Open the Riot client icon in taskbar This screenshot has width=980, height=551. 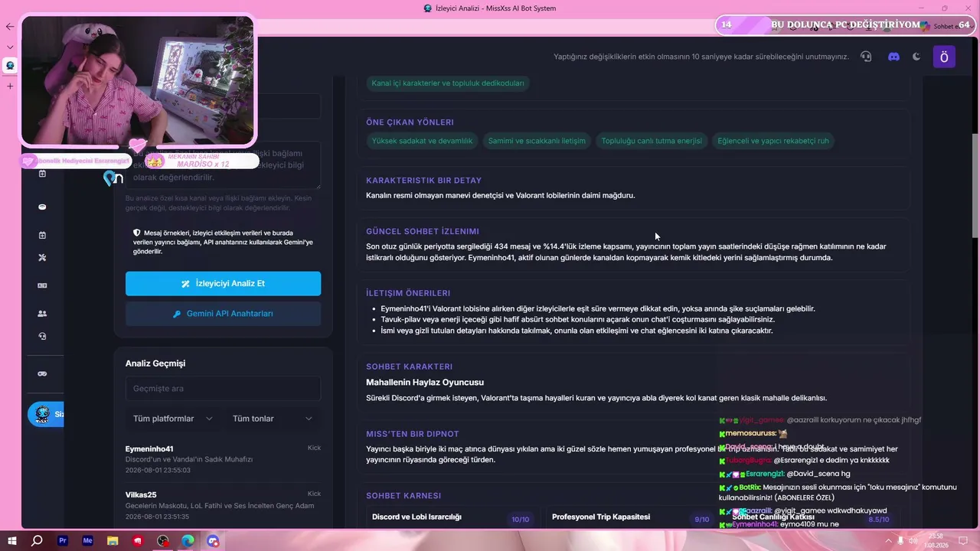138,541
